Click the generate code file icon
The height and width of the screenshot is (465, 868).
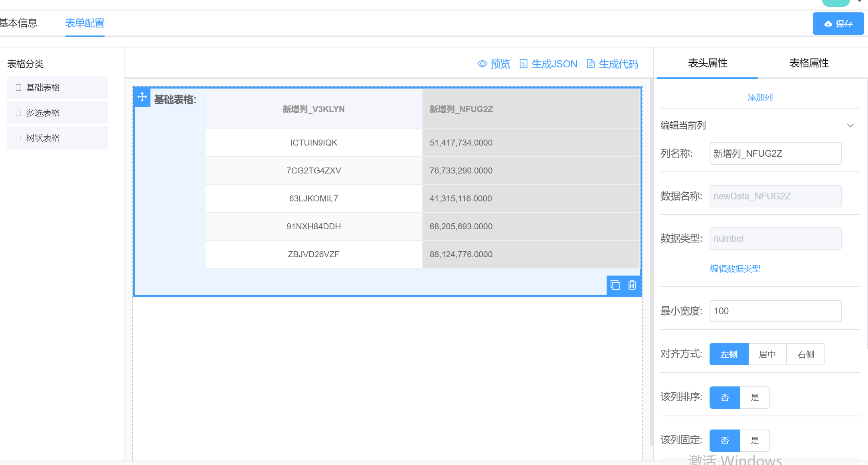(x=591, y=64)
